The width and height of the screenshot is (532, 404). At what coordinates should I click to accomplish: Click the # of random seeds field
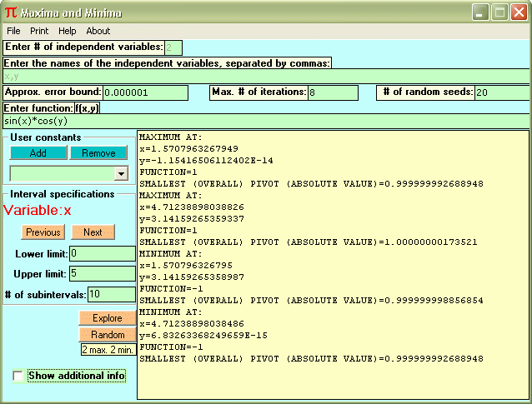click(x=500, y=92)
